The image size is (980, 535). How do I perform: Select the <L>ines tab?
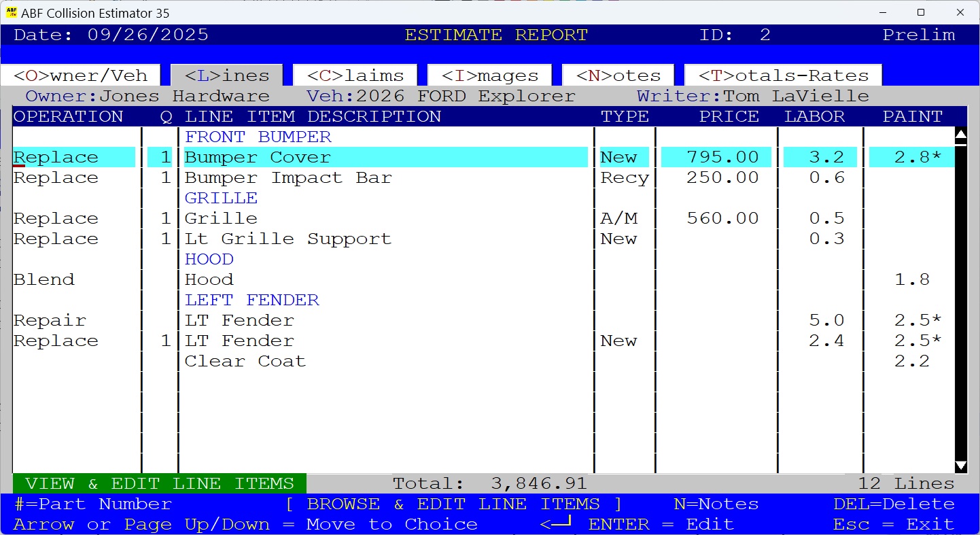[226, 75]
